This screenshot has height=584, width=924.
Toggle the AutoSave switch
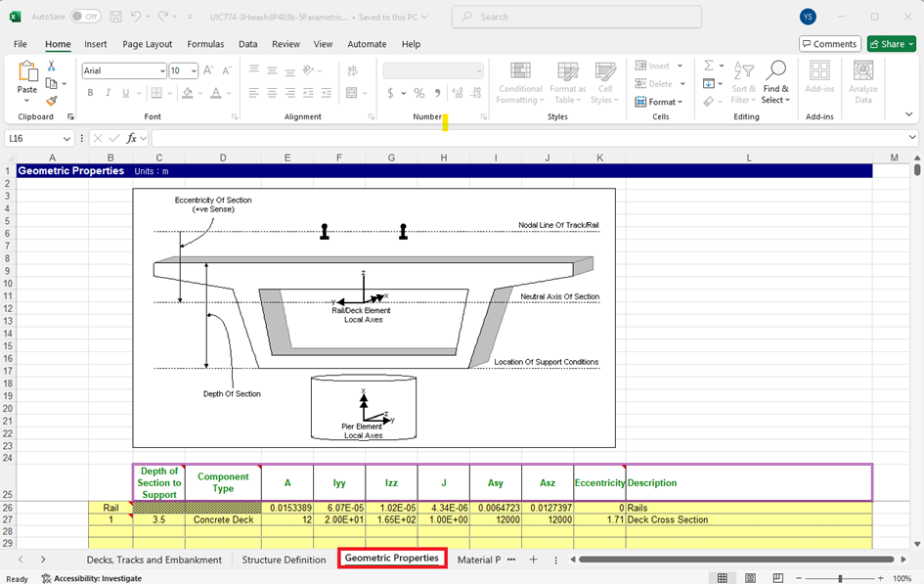coord(85,17)
